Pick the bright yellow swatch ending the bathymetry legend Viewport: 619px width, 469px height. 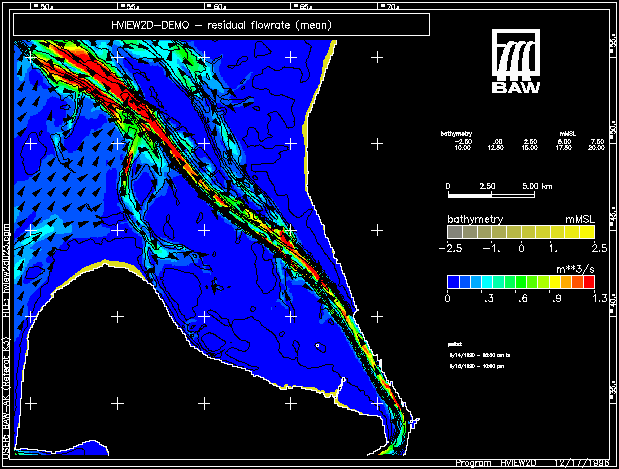pos(587,232)
